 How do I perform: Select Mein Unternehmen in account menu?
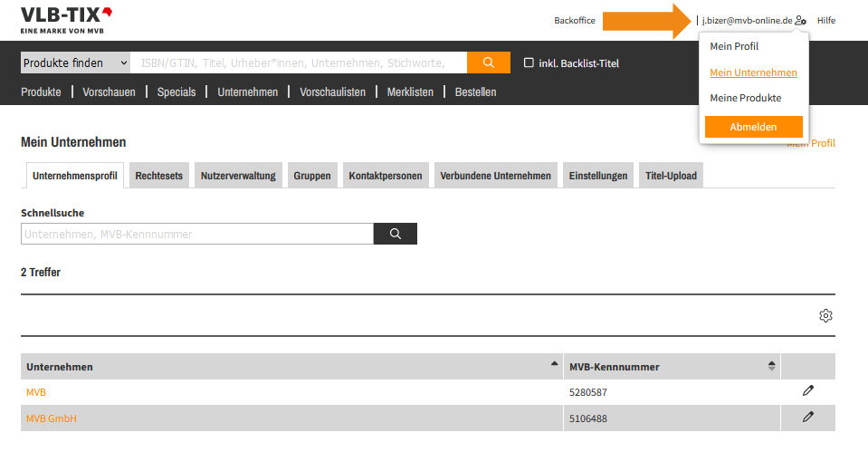(753, 72)
